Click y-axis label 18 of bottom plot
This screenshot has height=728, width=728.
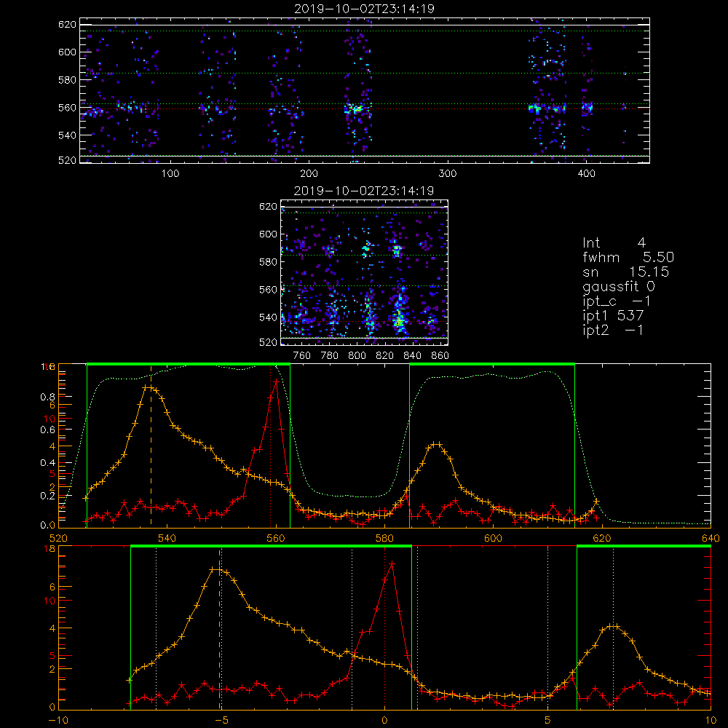[x=50, y=549]
